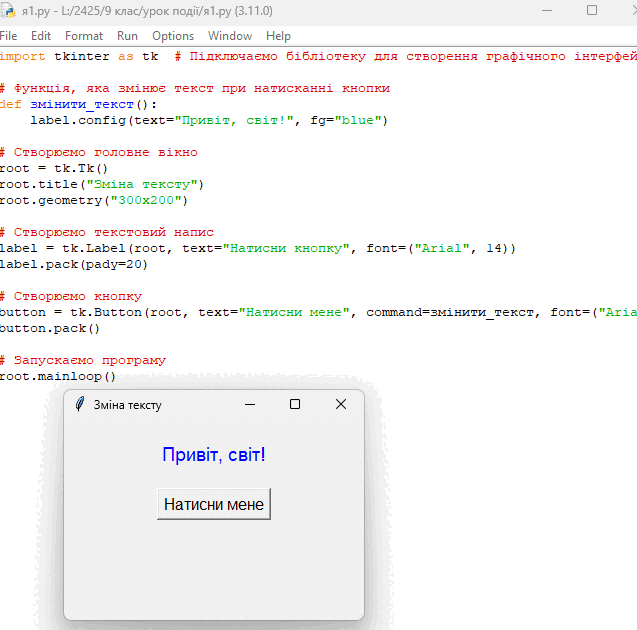This screenshot has height=630, width=637.
Task: Open the Edit menu
Action: 41,36
